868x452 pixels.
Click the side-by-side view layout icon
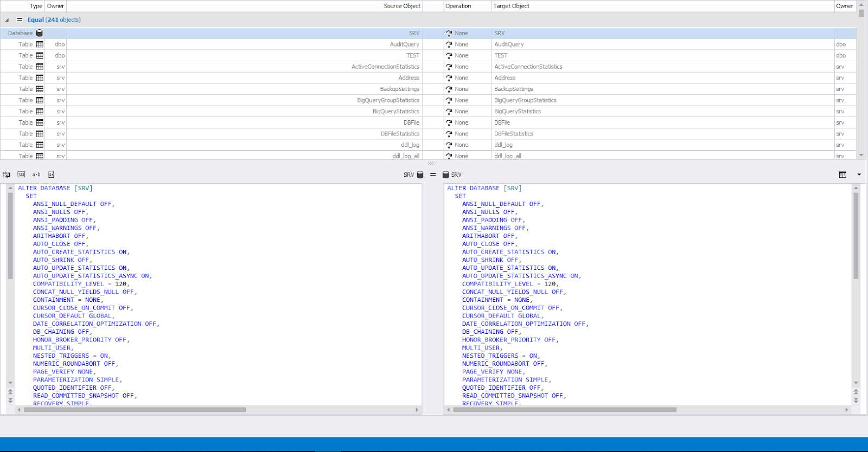[843, 175]
